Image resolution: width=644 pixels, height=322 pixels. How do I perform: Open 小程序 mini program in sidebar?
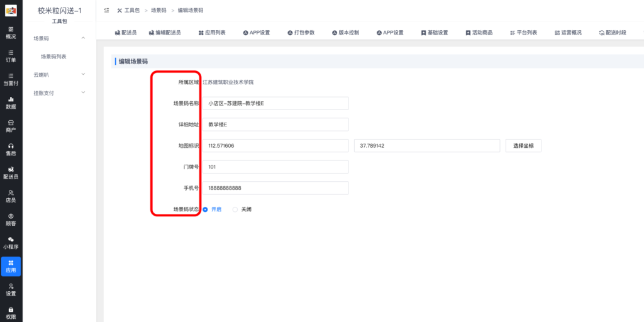11,243
